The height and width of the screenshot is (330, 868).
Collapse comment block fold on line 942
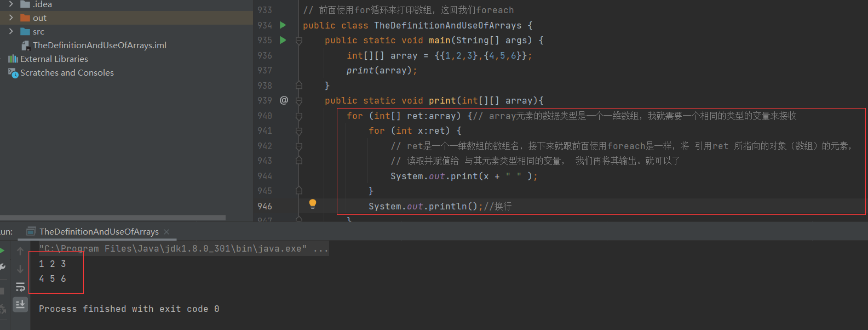coord(299,146)
